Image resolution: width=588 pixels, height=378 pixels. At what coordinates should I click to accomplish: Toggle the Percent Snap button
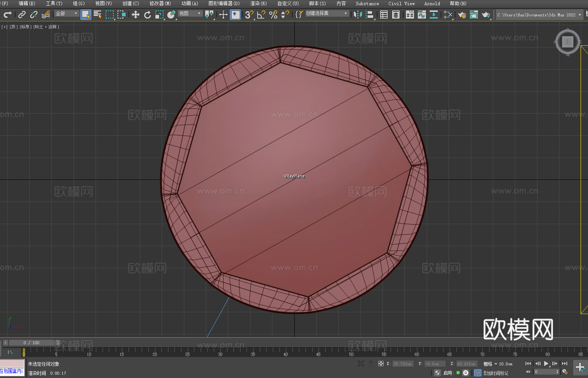click(x=273, y=14)
